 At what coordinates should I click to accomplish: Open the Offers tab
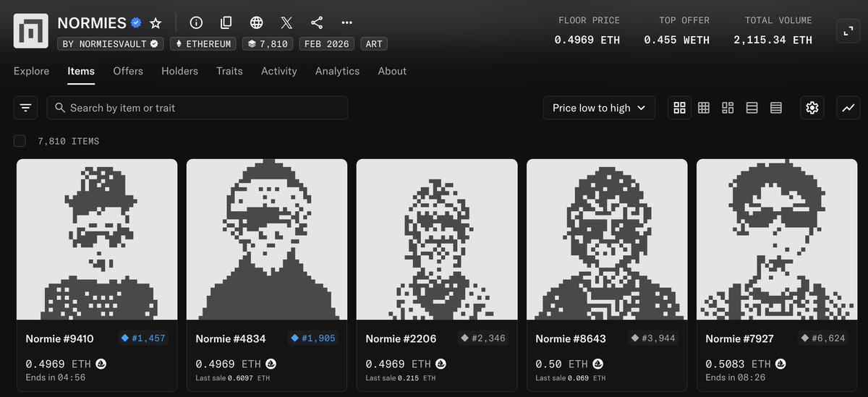coord(128,71)
